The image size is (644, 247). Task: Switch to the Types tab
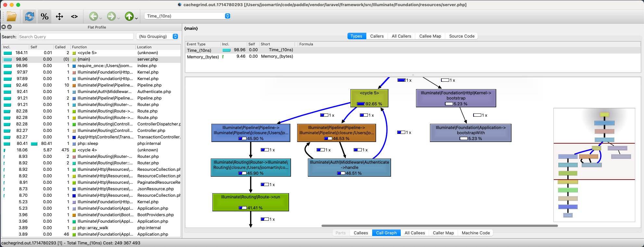[357, 36]
